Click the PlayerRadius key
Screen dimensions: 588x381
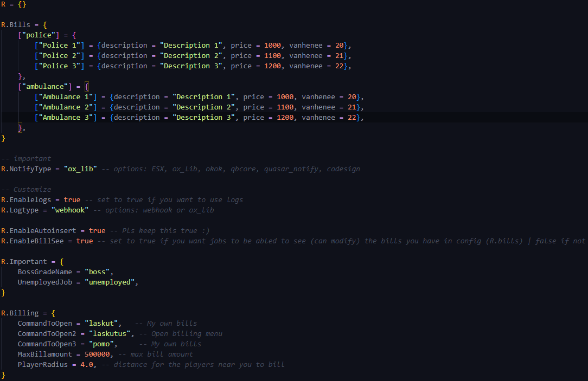coord(43,365)
